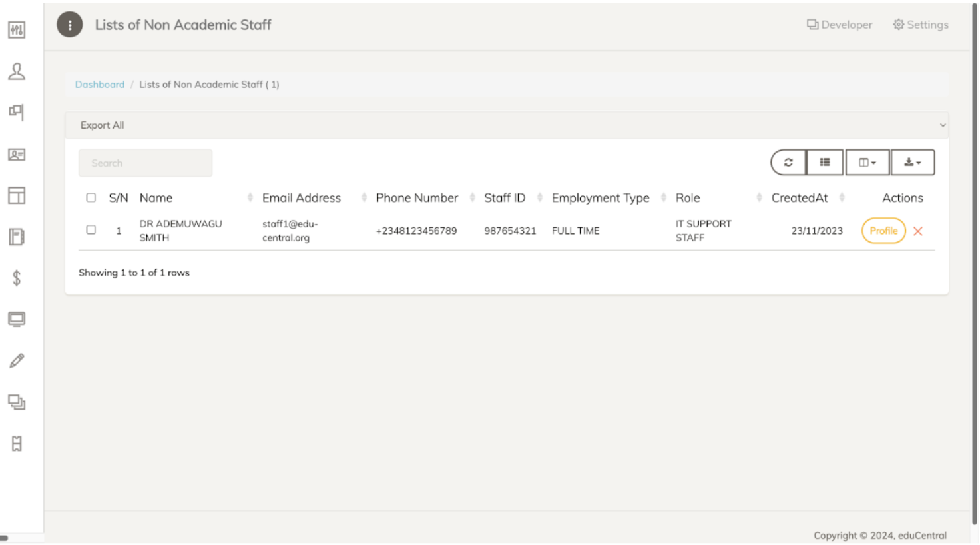Open the export download dropdown
This screenshot has width=980, height=545.
(913, 163)
